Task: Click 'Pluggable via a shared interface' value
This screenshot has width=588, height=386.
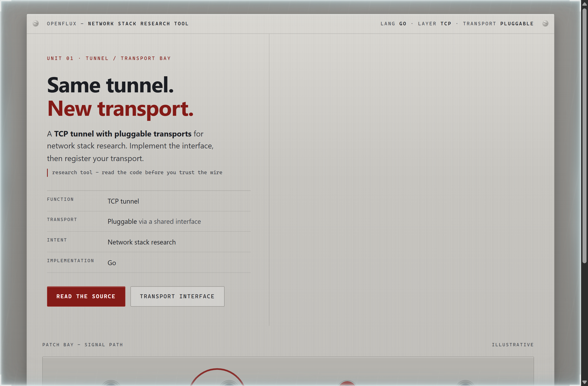Action: [154, 222]
